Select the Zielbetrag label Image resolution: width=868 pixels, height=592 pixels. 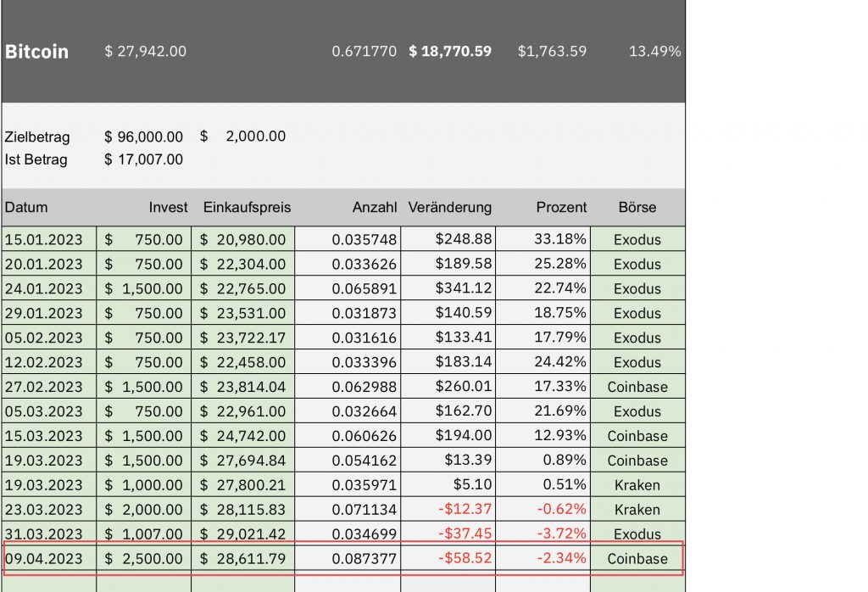[37, 137]
